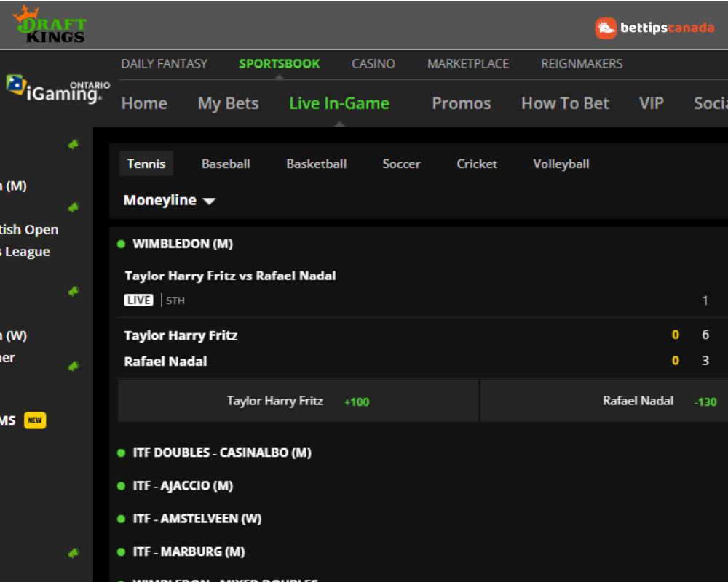Viewport: 728px width, 582px height.
Task: Select the Sportsbook tab
Action: tap(280, 63)
